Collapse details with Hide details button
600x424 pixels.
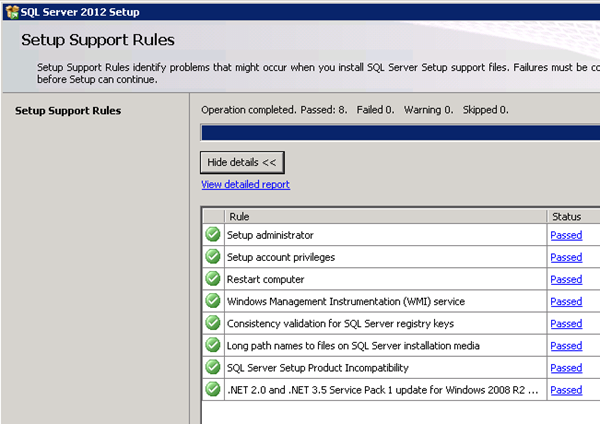[243, 162]
